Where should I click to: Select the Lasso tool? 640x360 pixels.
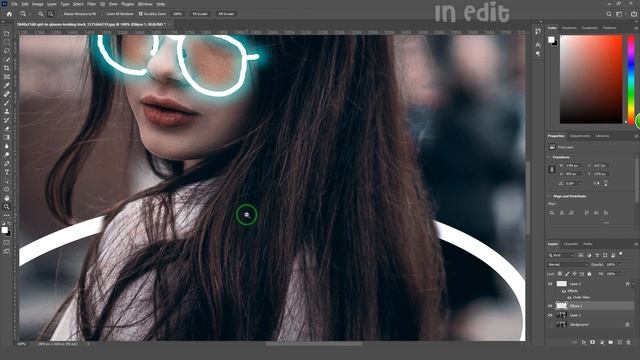click(x=7, y=51)
